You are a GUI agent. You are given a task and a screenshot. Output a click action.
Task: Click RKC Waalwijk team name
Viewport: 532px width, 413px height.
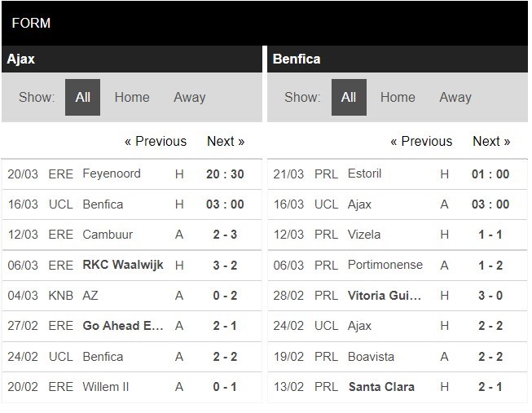tap(123, 265)
